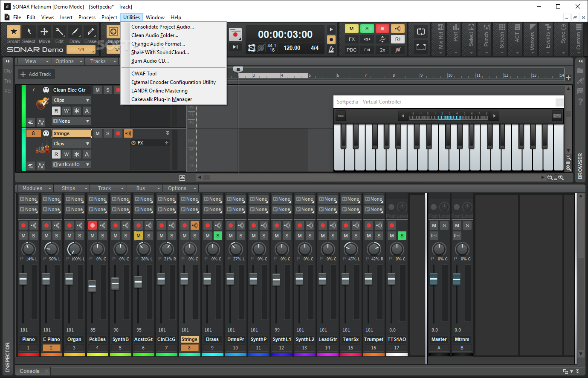Image resolution: width=588 pixels, height=378 pixels.
Task: Solo the Strings track
Action: point(108,133)
